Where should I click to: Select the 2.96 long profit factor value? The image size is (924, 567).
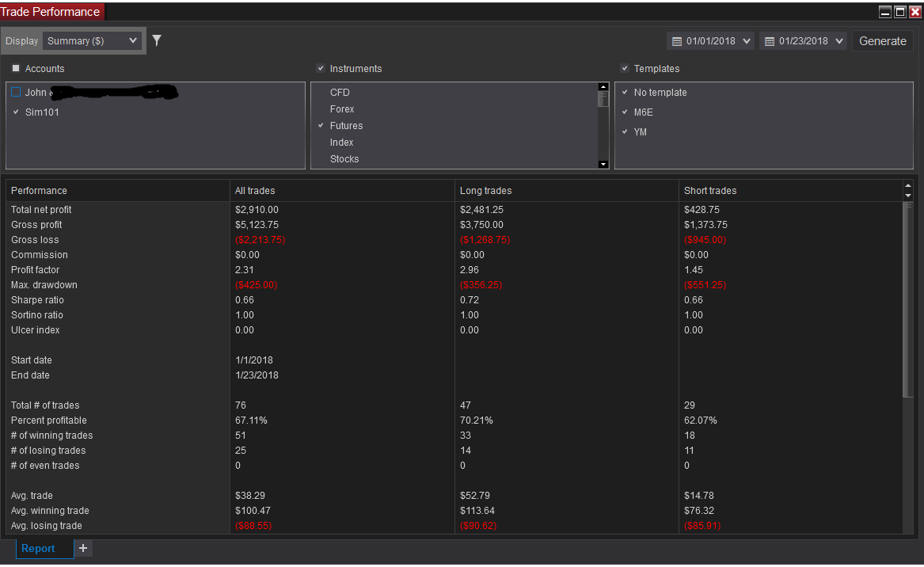[x=470, y=270]
